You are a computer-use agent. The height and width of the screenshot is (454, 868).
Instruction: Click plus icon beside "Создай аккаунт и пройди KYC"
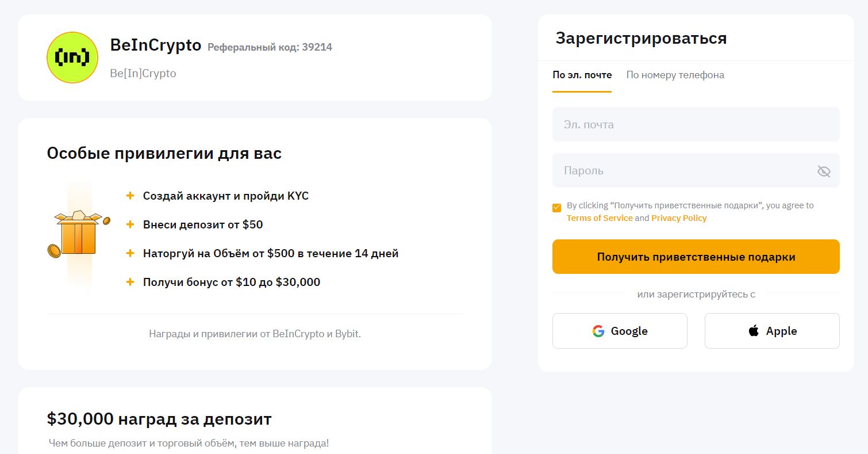click(130, 196)
